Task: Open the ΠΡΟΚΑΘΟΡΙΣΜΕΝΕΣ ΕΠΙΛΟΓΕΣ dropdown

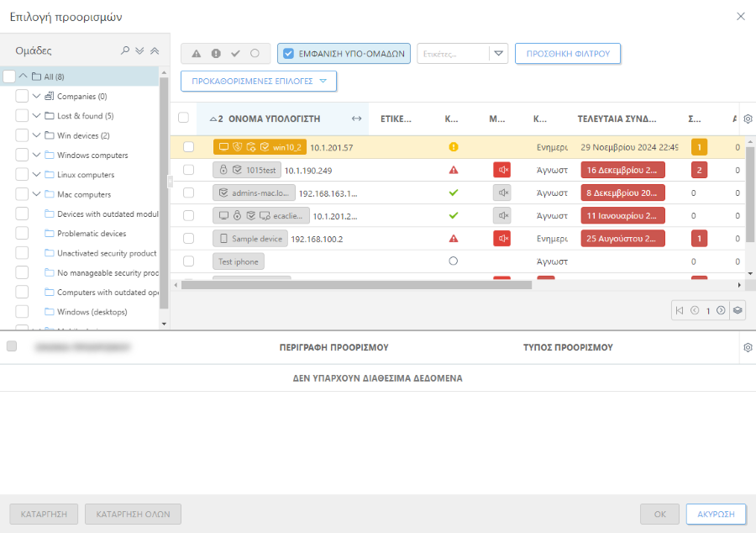Action: 259,82
